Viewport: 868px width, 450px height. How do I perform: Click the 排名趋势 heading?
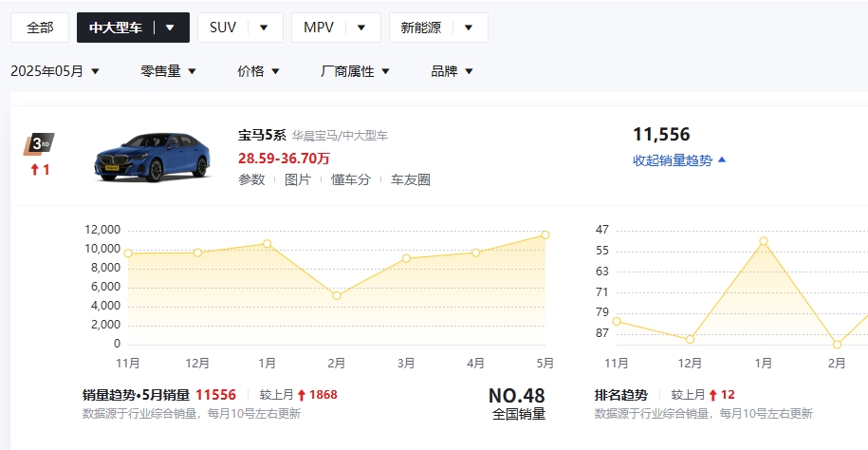[620, 395]
